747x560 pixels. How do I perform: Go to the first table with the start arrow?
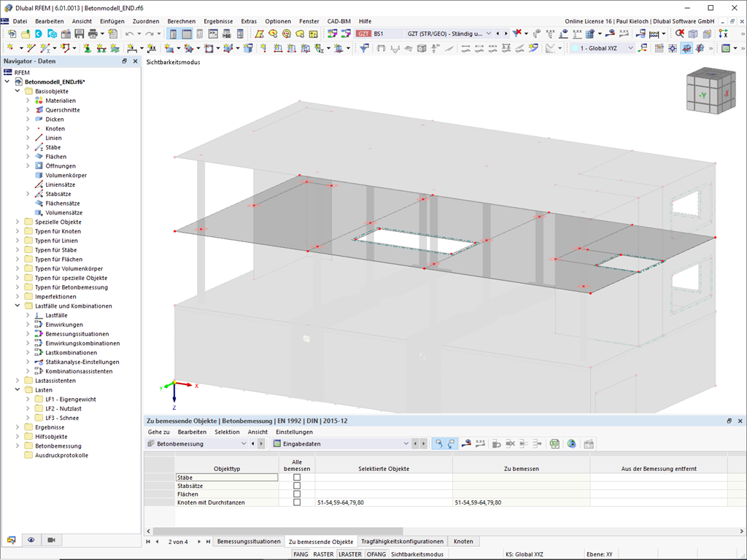pos(148,542)
